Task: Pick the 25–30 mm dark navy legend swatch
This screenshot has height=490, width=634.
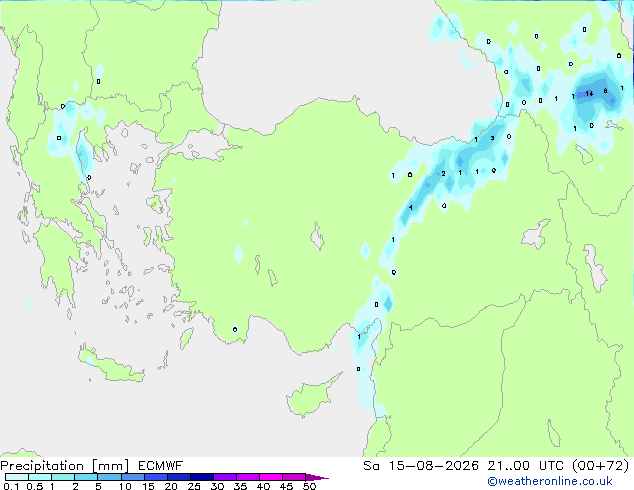Action: pyautogui.click(x=202, y=477)
